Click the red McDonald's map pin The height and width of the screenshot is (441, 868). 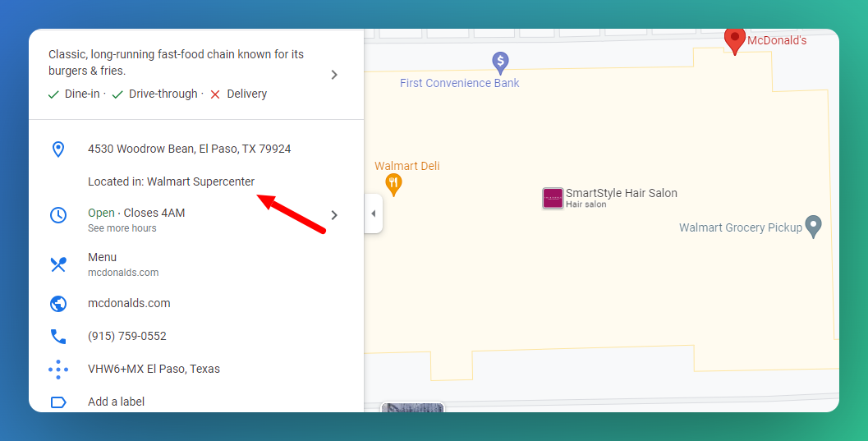pyautogui.click(x=735, y=40)
